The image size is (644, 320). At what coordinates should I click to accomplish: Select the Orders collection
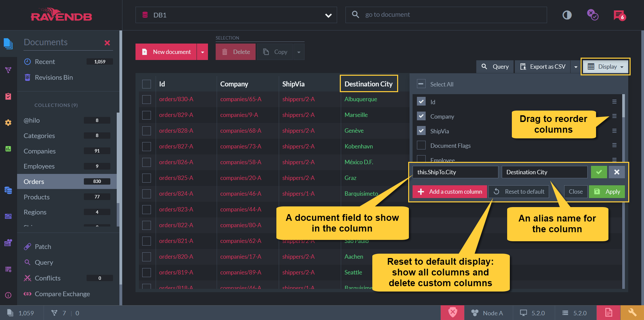click(67, 182)
